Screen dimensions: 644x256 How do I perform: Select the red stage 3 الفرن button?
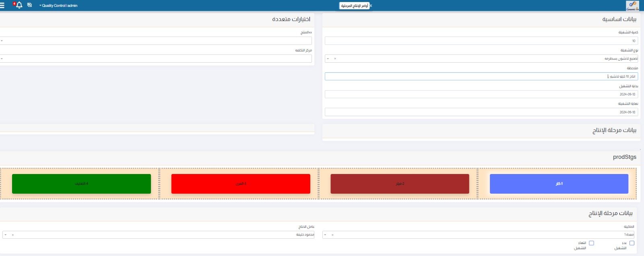[x=241, y=184]
